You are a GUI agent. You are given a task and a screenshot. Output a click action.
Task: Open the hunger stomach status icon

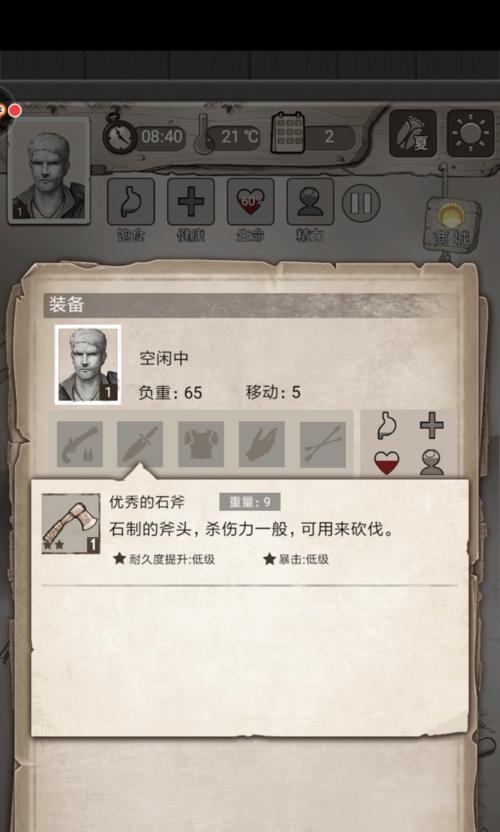(131, 202)
